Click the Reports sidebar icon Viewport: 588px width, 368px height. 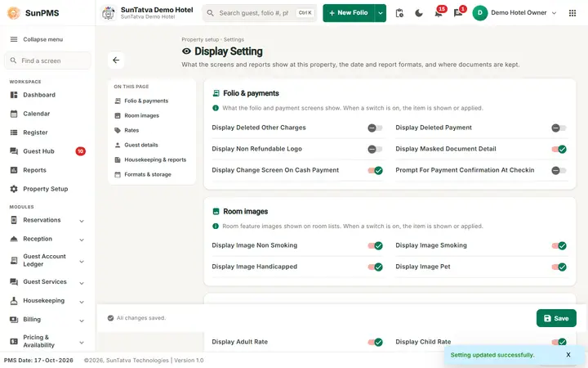tap(14, 170)
